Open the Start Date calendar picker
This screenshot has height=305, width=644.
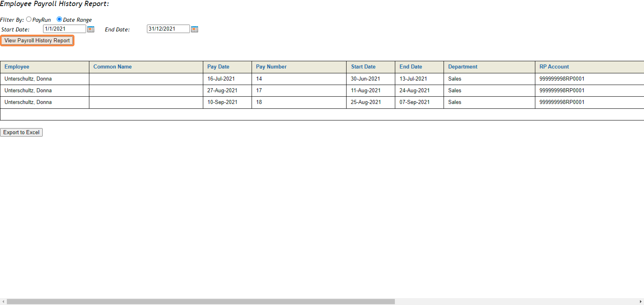point(91,29)
